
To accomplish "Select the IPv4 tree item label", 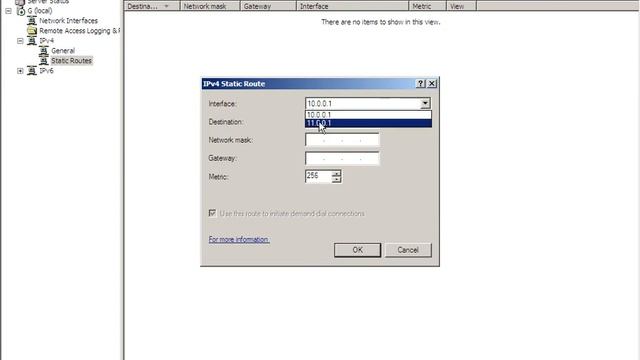I will pos(47,40).
